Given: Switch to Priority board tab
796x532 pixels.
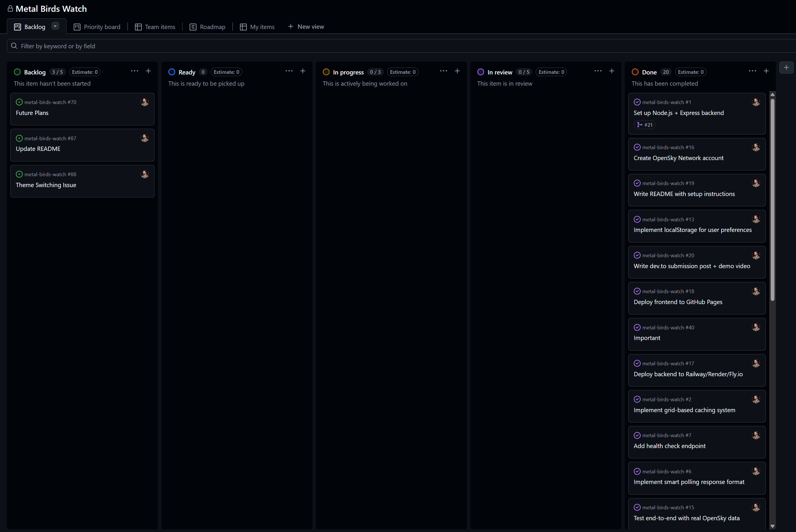Looking at the screenshot, I should pyautogui.click(x=97, y=27).
